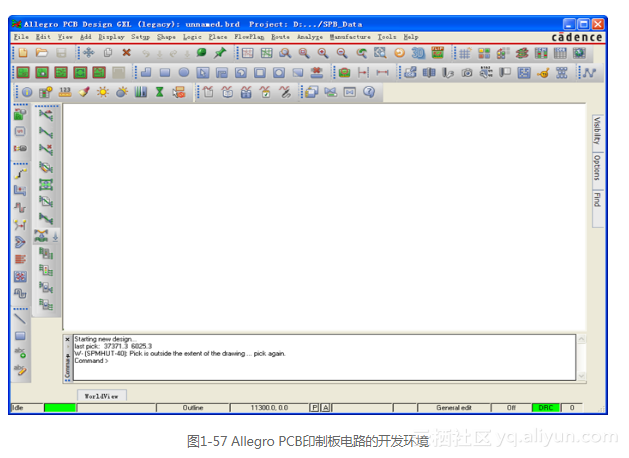Open the Display menu
The width and height of the screenshot is (629, 458).
[112, 37]
